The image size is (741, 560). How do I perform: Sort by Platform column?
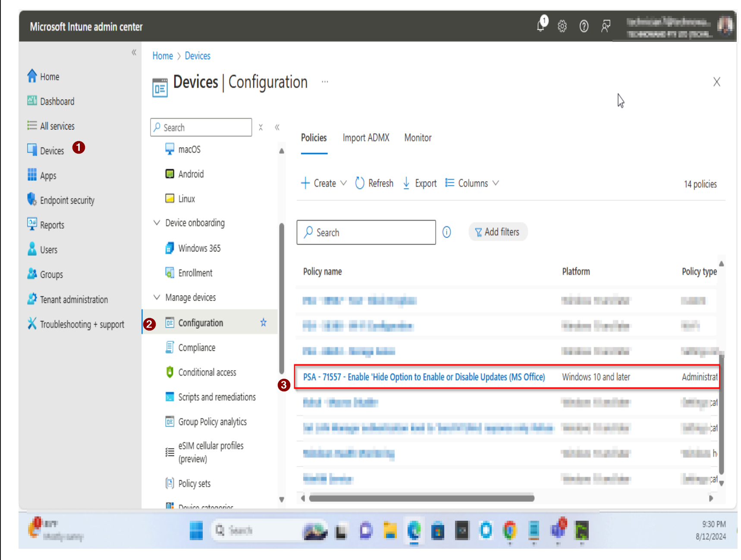(x=576, y=271)
